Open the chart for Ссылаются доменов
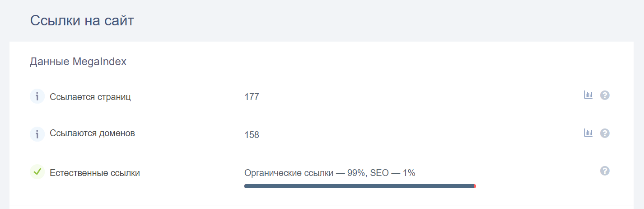Screen dimensions: 644x209 (x=588, y=133)
